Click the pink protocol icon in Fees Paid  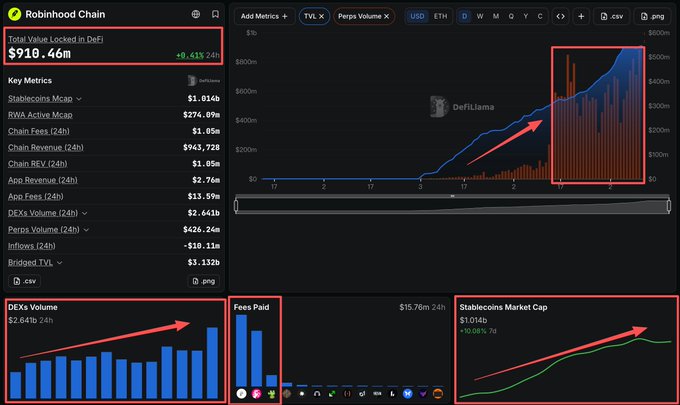[257, 393]
